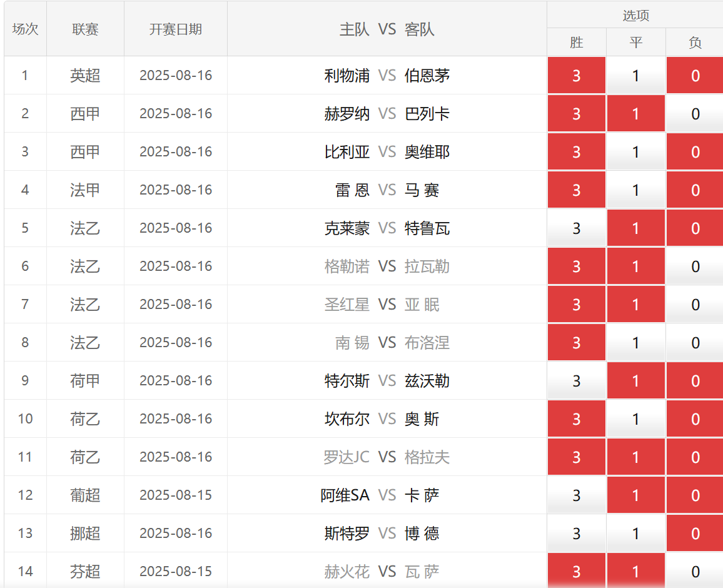The height and width of the screenshot is (588, 723).
Task: Turn off 胜 (3) for 雷恩 VS 马赛
Action: coord(577,190)
